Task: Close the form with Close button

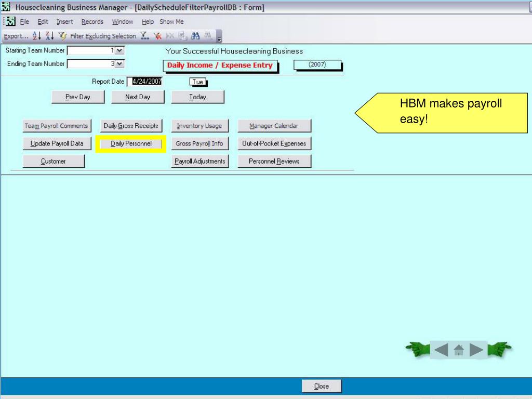Action: point(321,386)
